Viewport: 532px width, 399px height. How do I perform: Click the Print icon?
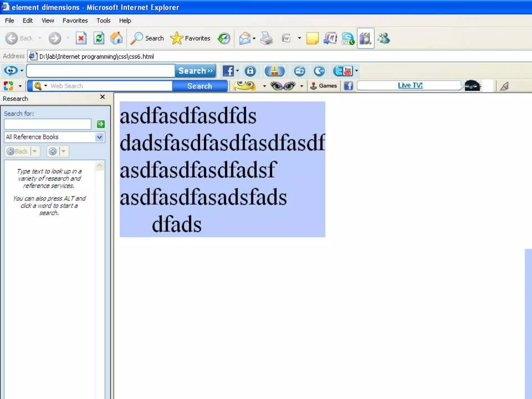click(x=266, y=38)
